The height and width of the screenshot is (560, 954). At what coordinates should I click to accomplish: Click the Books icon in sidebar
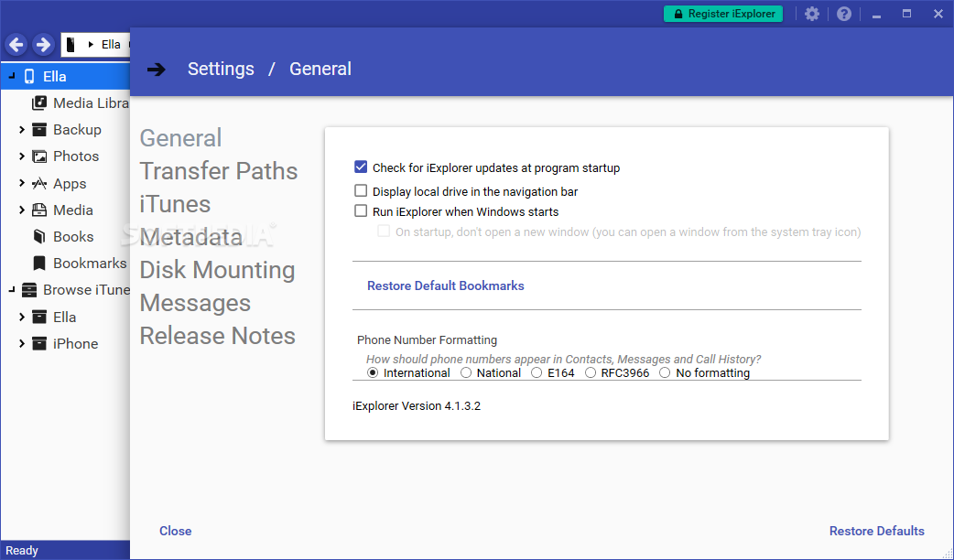coord(39,236)
